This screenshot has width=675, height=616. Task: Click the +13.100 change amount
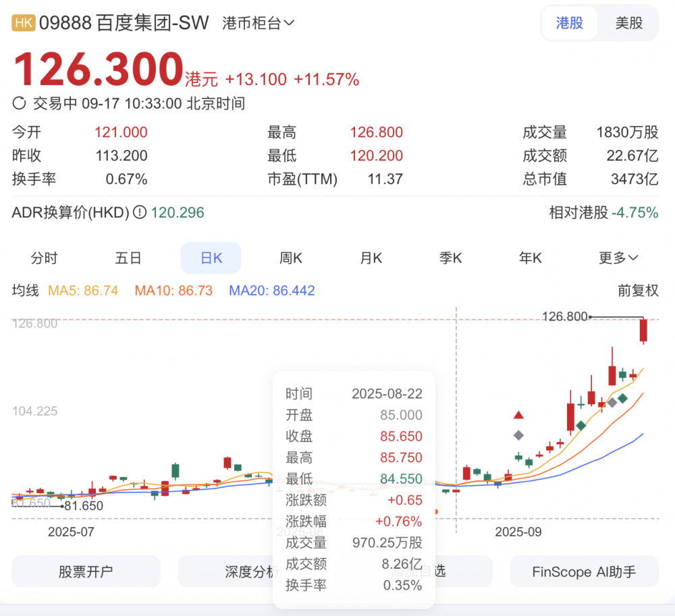click(x=256, y=80)
